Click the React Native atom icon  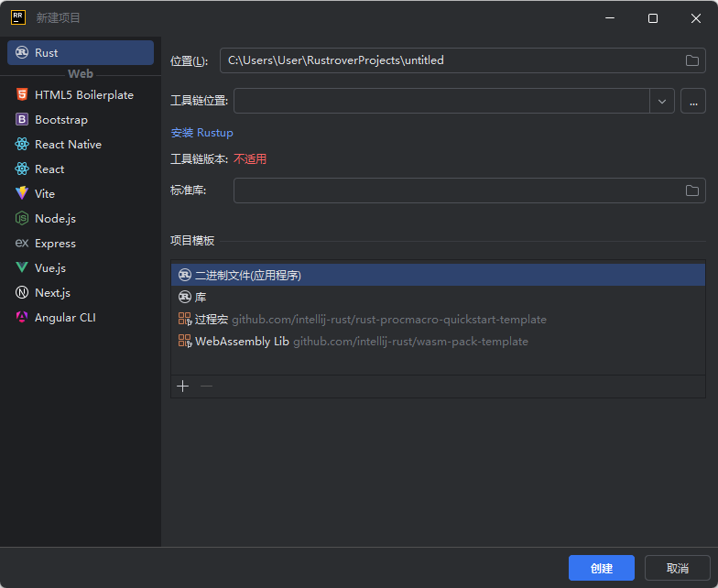(x=22, y=144)
